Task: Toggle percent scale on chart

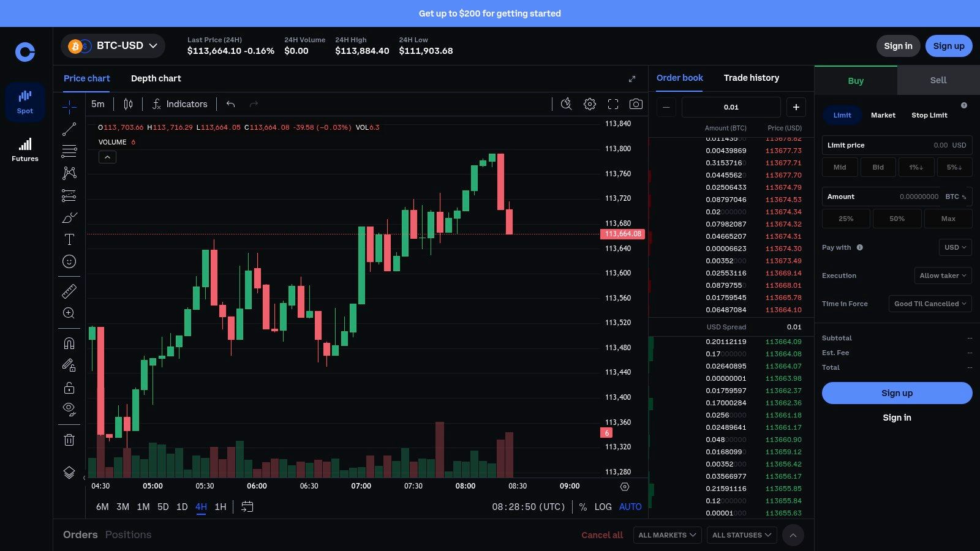Action: [x=583, y=507]
